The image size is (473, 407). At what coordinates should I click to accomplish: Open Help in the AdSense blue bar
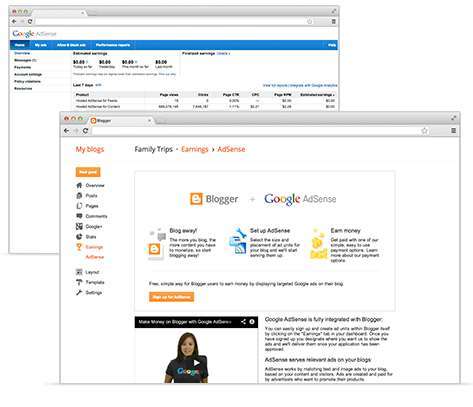pyautogui.click(x=332, y=45)
